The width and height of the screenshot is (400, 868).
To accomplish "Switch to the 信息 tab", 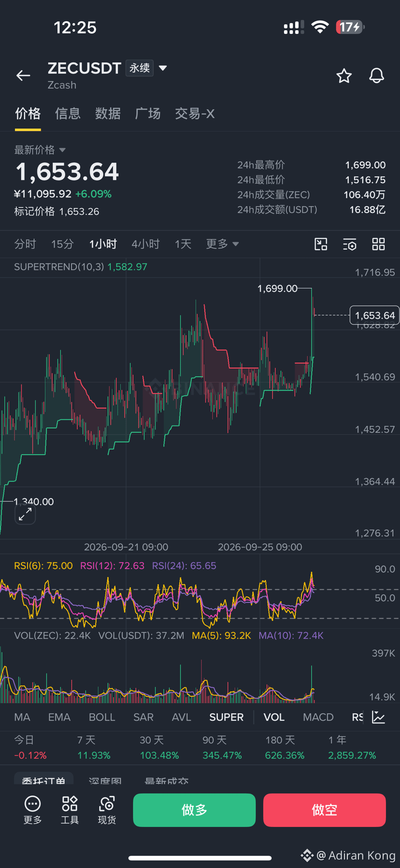I will click(68, 114).
